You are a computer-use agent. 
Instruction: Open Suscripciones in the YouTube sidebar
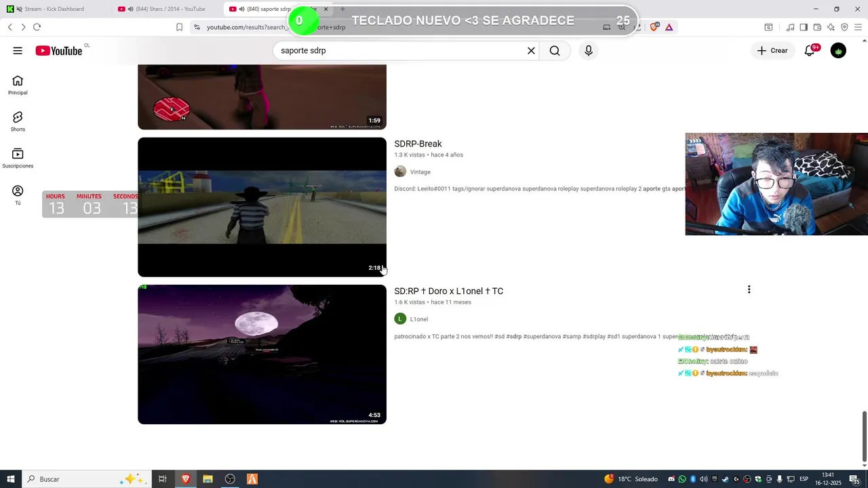[x=18, y=158]
